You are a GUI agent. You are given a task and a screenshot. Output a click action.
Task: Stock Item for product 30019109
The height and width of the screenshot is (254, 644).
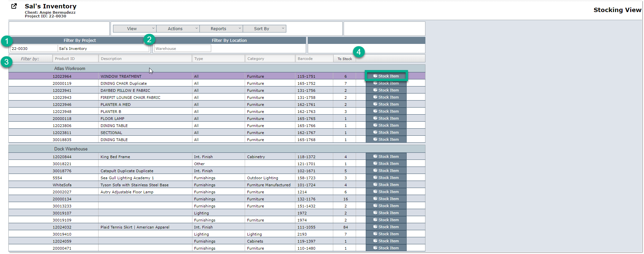[x=386, y=220]
